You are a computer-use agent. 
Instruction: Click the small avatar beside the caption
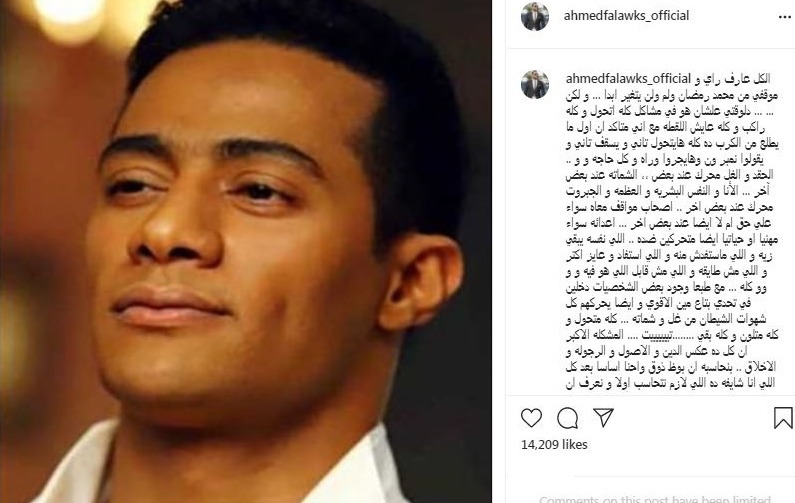(x=535, y=84)
